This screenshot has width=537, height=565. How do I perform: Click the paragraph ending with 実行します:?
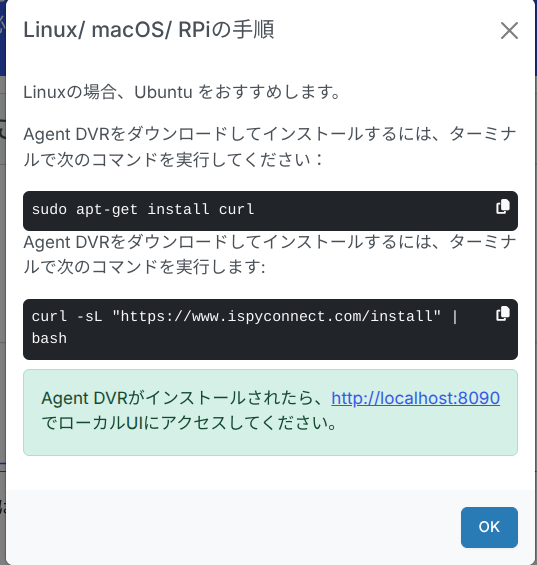point(270,254)
